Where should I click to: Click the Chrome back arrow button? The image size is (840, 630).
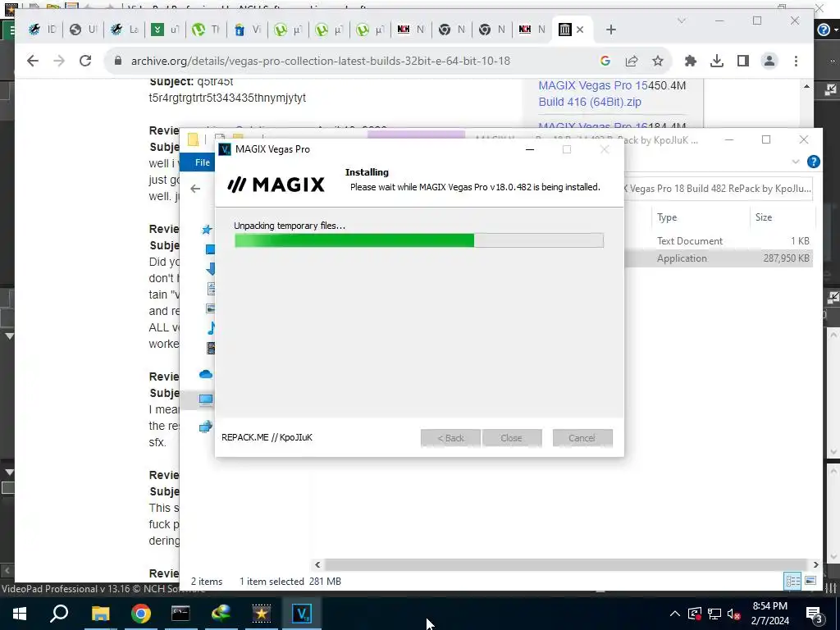click(x=33, y=61)
